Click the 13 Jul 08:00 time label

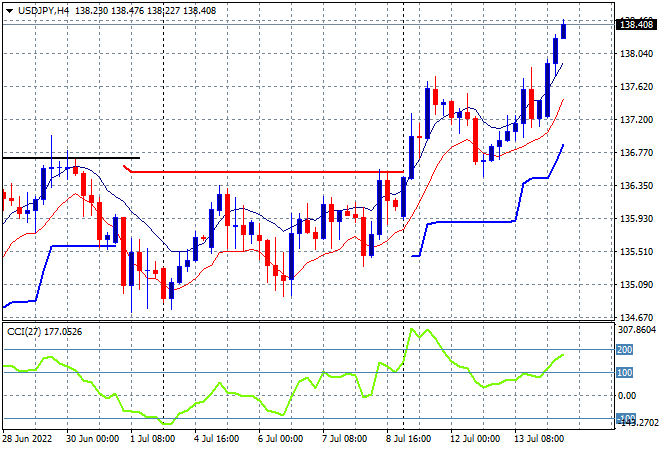click(539, 439)
